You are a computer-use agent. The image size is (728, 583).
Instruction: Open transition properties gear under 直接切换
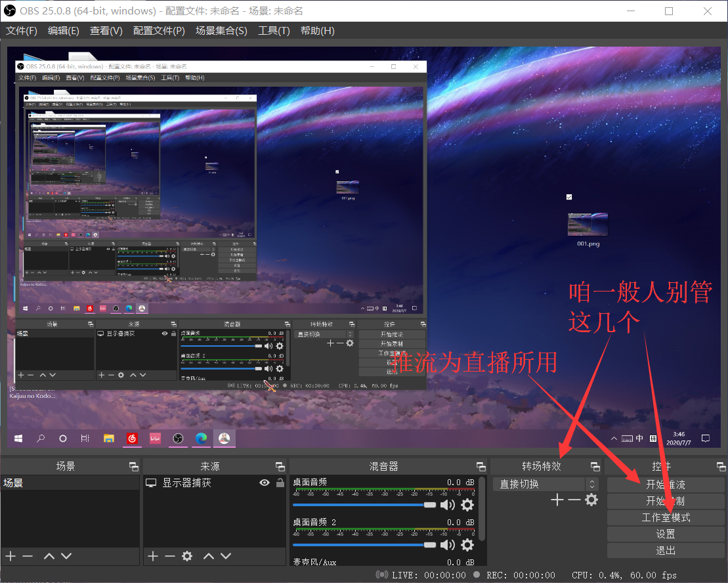(x=591, y=500)
